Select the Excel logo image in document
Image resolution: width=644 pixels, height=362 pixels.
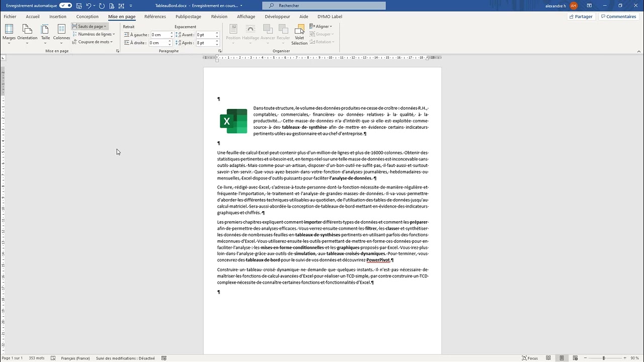tap(233, 121)
